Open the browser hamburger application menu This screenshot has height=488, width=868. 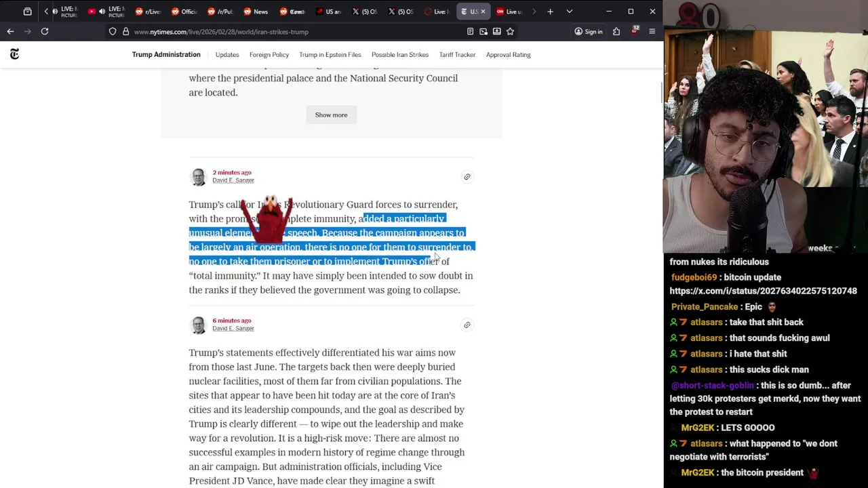[x=652, y=31]
